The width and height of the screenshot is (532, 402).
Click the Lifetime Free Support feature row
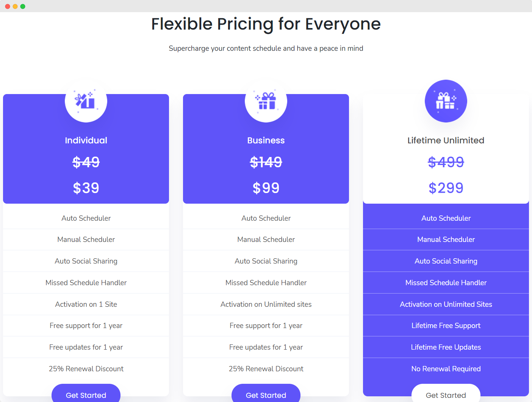[446, 325]
